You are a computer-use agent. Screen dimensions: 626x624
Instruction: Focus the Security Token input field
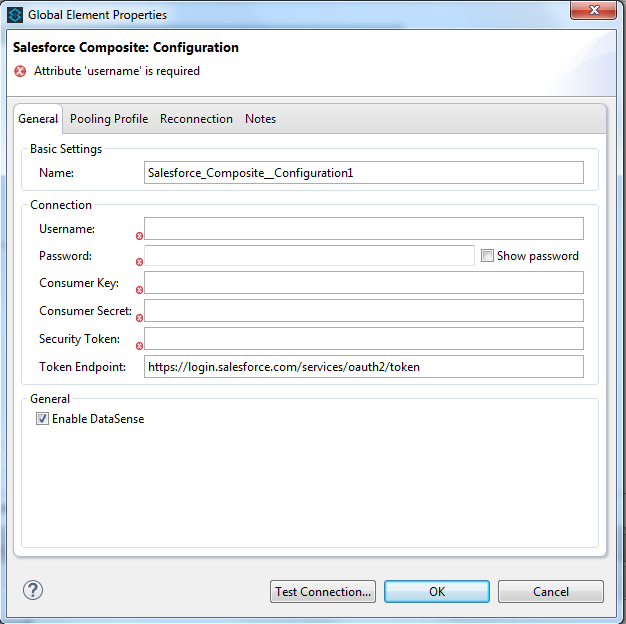click(x=364, y=339)
